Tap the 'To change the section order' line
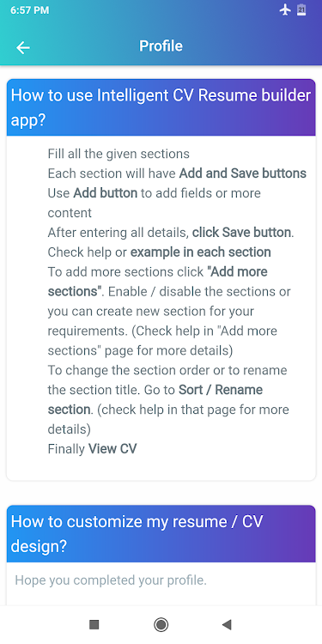The image size is (322, 644). point(167,370)
